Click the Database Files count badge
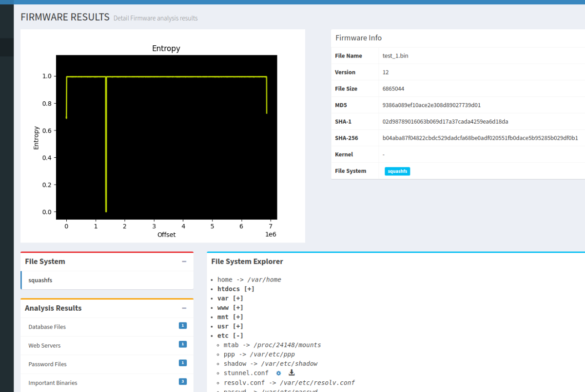 point(183,326)
